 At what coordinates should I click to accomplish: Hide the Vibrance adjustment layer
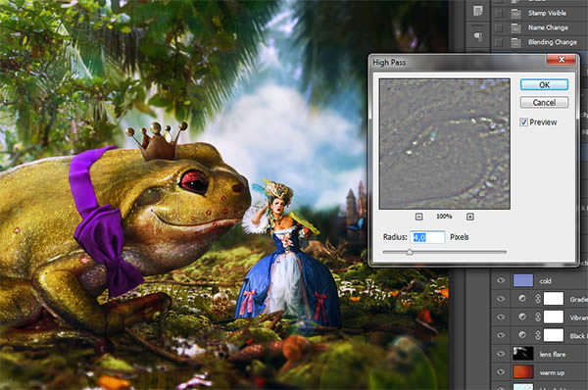[x=501, y=317]
